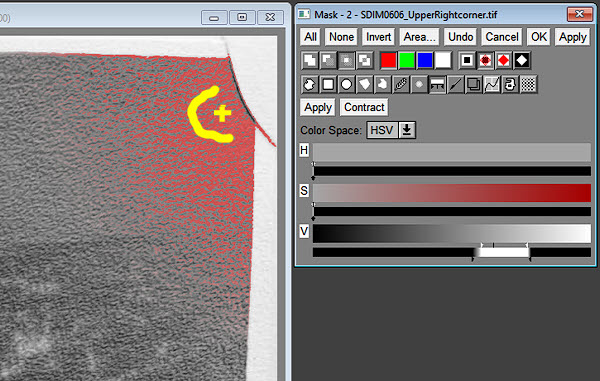
Task: Click the S saturation range slider bar
Action: (x=452, y=212)
